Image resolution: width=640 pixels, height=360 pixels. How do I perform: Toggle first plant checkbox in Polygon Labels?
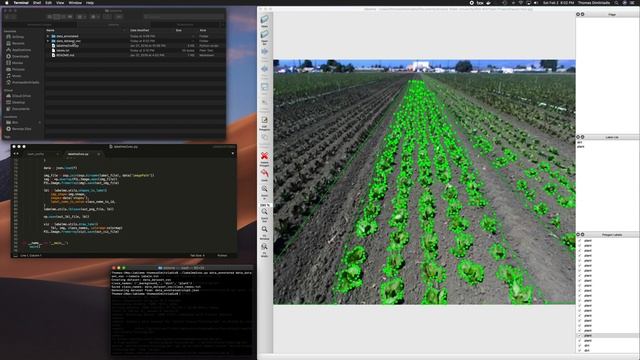tap(580, 240)
